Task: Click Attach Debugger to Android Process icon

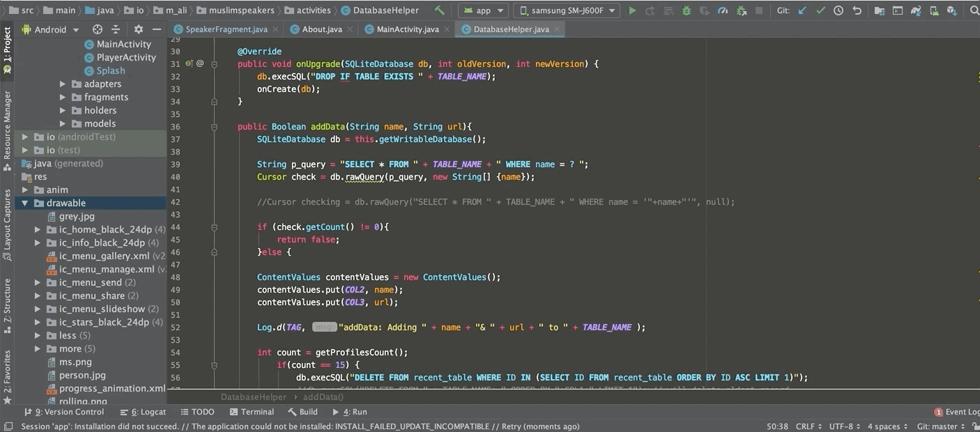Action: 741,10
